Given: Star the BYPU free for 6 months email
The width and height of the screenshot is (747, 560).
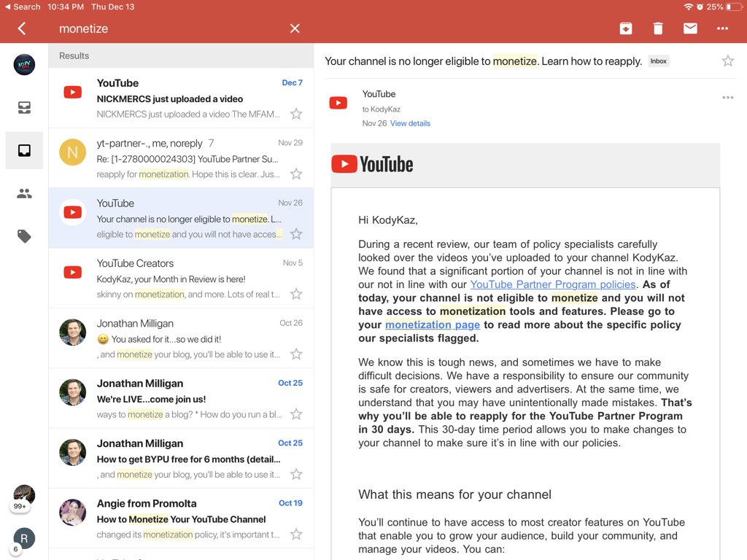Looking at the screenshot, I should pyautogui.click(x=296, y=474).
